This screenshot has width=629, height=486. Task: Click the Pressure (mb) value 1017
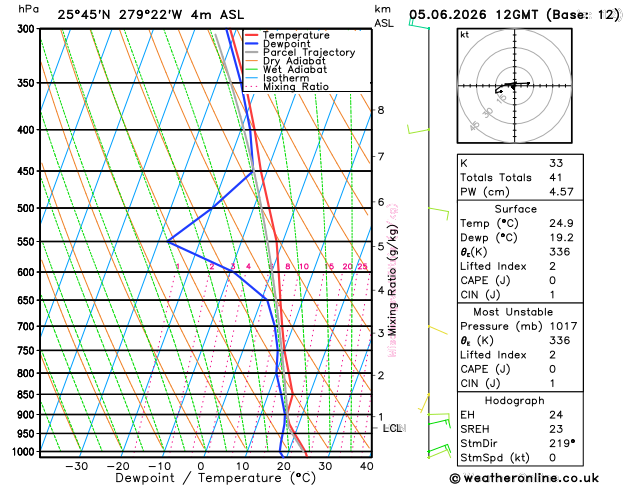(563, 326)
